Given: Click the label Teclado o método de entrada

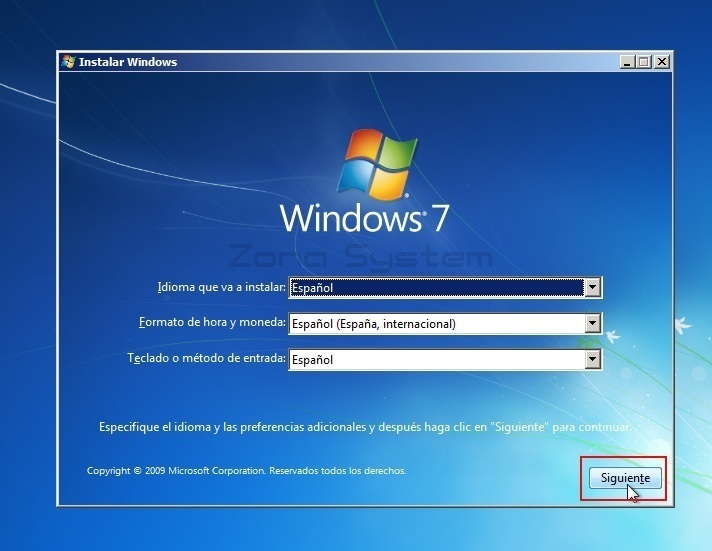Looking at the screenshot, I should point(207,358).
